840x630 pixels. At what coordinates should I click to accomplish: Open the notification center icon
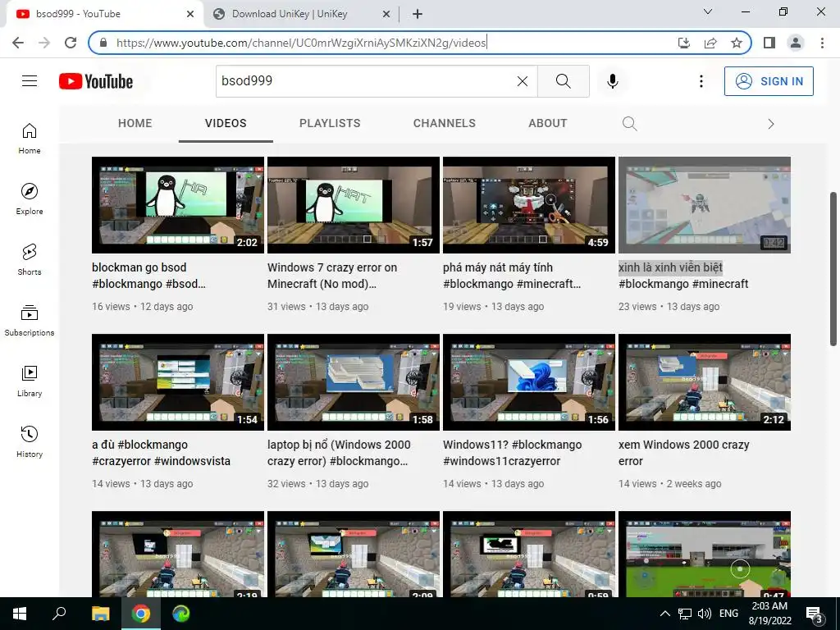click(x=815, y=614)
